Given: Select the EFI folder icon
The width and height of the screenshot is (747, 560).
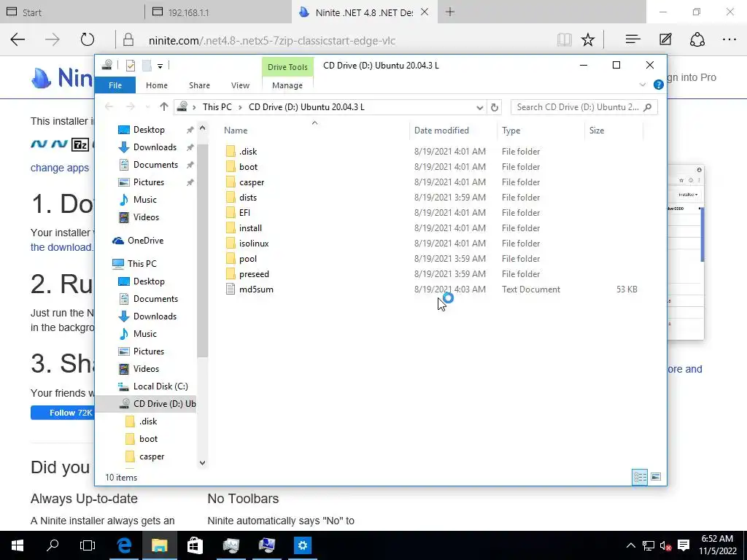Looking at the screenshot, I should [231, 212].
